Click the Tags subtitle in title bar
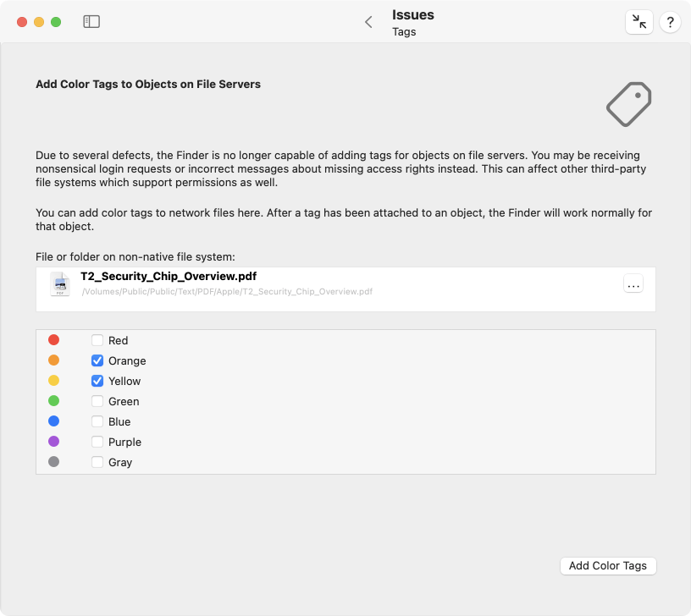691x616 pixels. 404,31
